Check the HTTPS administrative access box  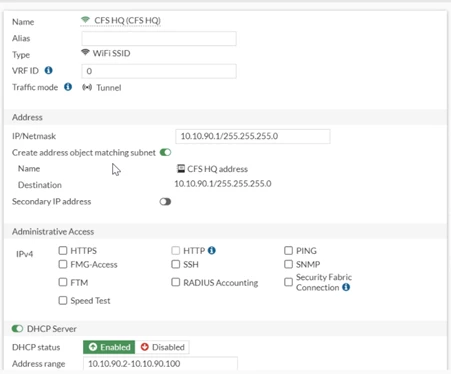pos(63,250)
